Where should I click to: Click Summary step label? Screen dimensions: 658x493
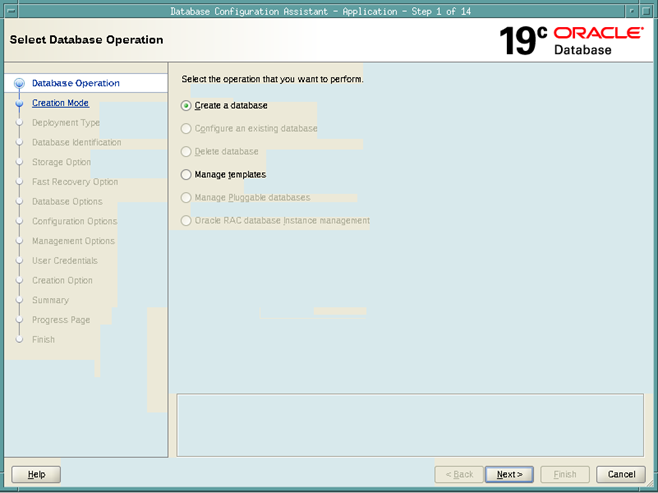[50, 300]
